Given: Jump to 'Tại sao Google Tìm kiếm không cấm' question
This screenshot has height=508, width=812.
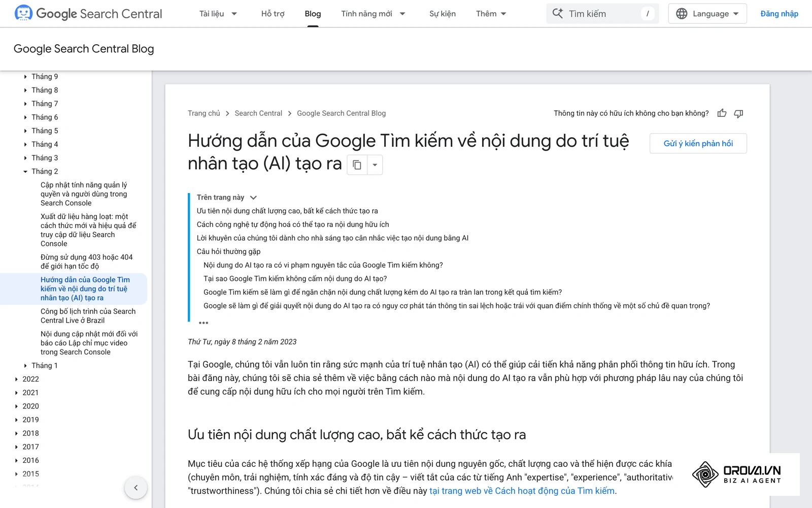Looking at the screenshot, I should [295, 279].
